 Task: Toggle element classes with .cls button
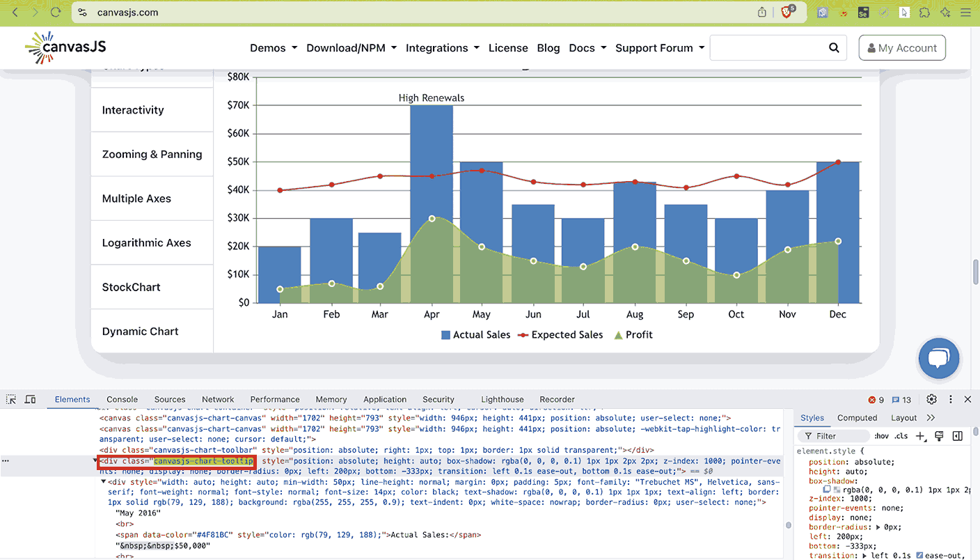pyautogui.click(x=901, y=435)
